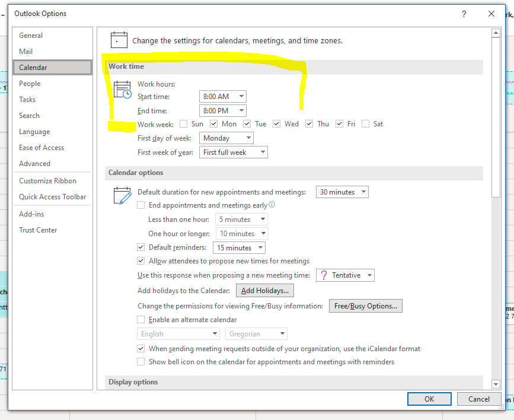Open the default duration 30 minutes dropdown
Image resolution: width=514 pixels, height=420 pixels.
tap(342, 192)
